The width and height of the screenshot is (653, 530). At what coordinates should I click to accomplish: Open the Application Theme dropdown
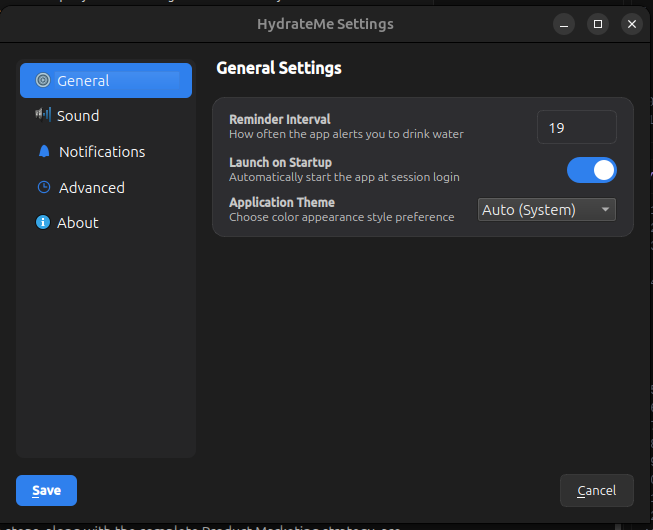click(x=546, y=210)
